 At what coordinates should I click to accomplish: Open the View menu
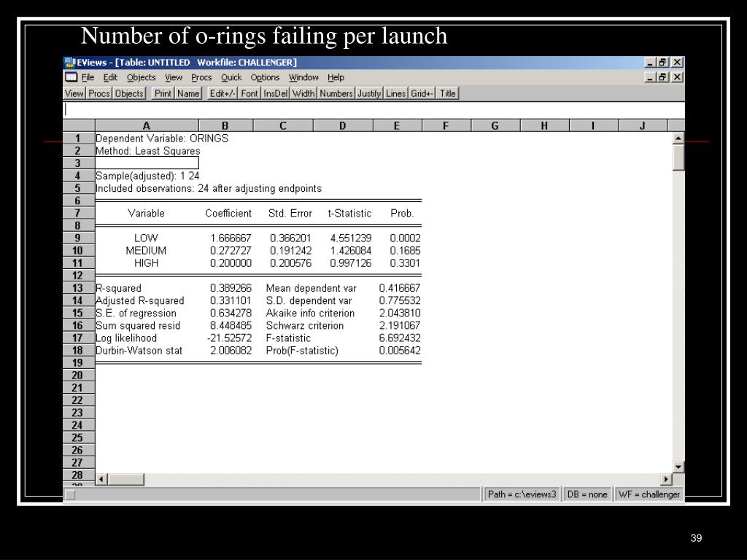pyautogui.click(x=174, y=77)
